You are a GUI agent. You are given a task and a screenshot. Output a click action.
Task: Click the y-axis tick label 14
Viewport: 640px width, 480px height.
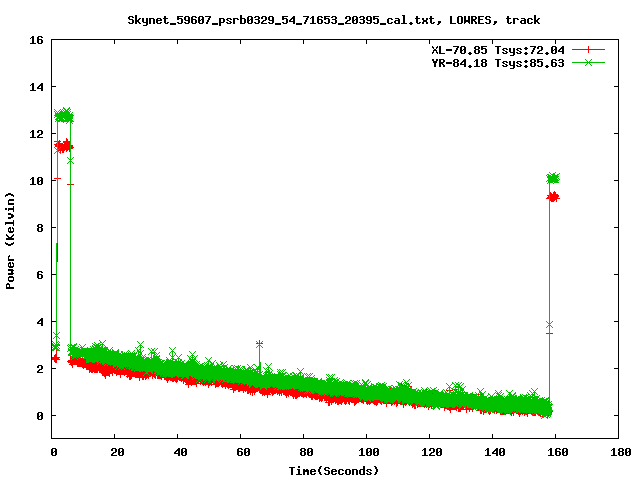[36, 87]
